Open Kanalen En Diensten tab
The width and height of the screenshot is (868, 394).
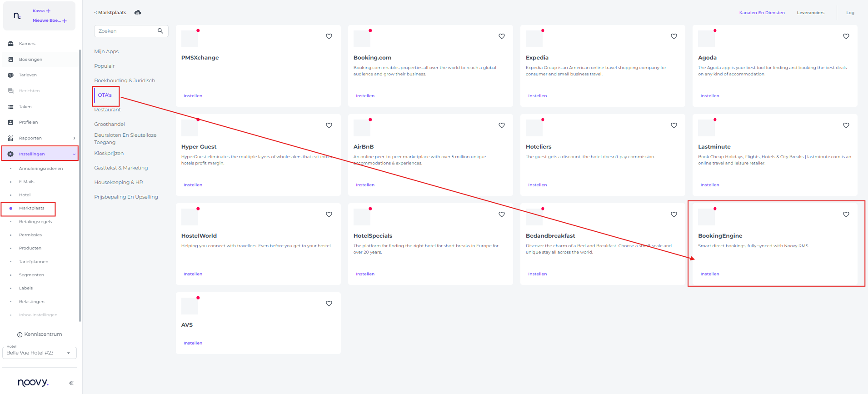tap(762, 13)
